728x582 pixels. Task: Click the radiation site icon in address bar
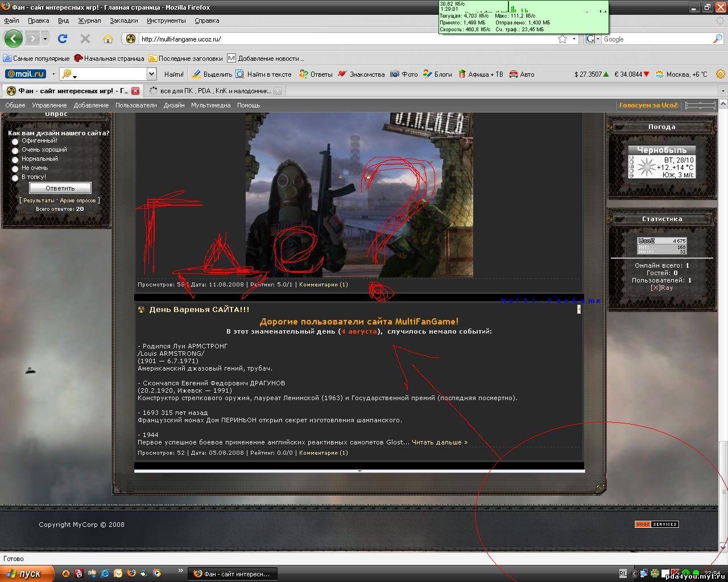coord(131,39)
